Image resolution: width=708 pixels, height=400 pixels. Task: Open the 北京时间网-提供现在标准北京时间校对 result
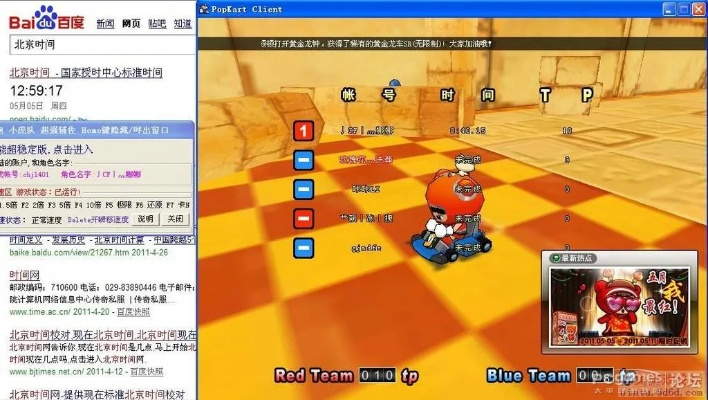tap(97, 394)
